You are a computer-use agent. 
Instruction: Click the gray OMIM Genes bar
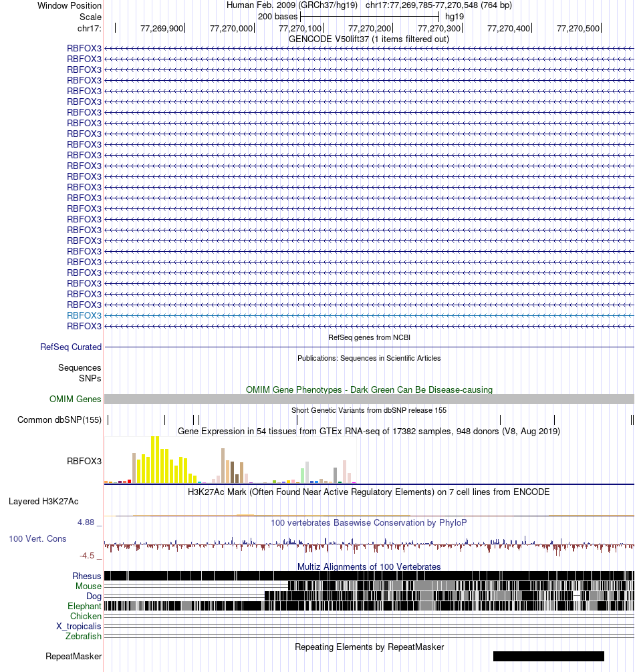click(x=369, y=399)
